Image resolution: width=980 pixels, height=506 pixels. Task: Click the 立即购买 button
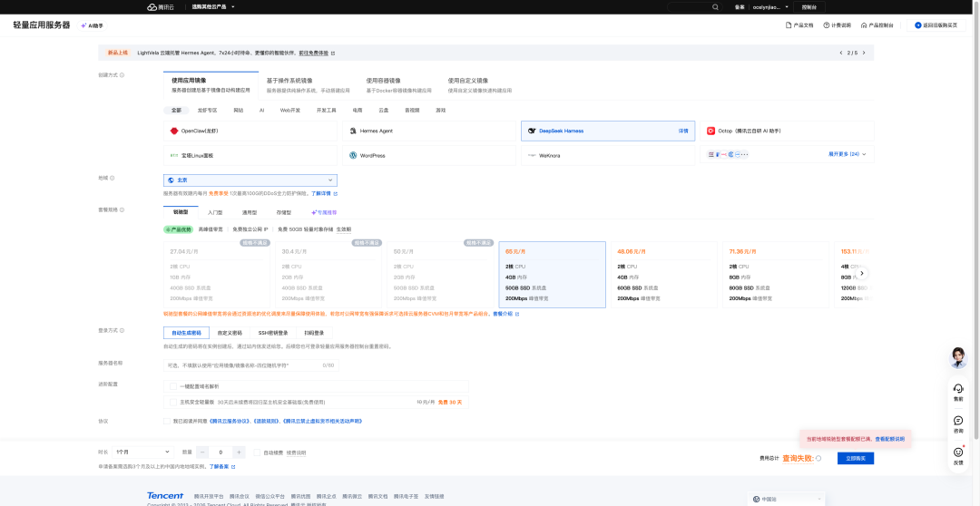point(855,458)
